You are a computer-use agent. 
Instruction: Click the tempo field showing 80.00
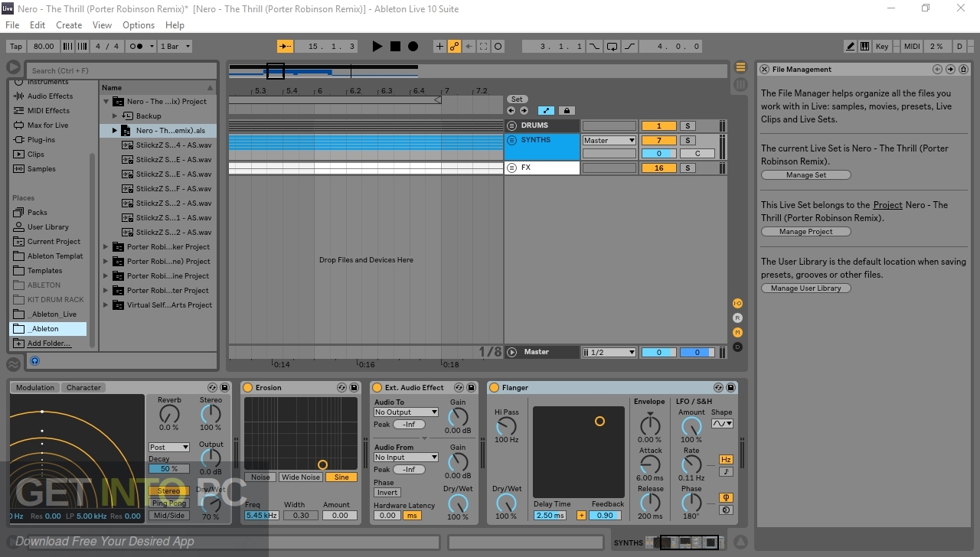pyautogui.click(x=44, y=47)
